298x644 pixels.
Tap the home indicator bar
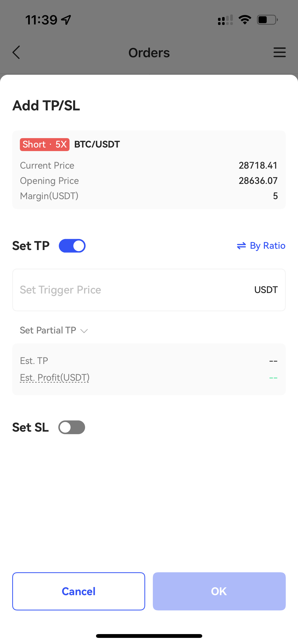pyautogui.click(x=149, y=636)
